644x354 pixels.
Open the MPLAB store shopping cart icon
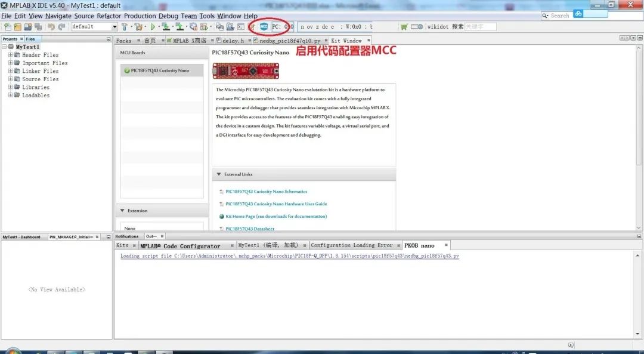click(x=404, y=27)
